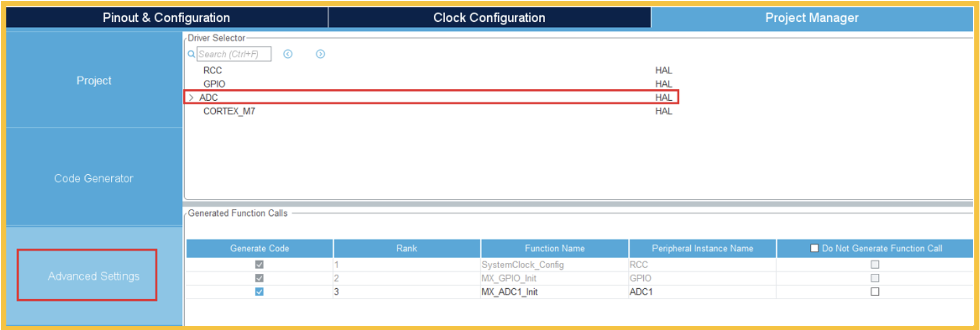Toggle Generate Code checkbox for MX_ADC1_Init
Viewport: 980px width, 330px height.
pyautogui.click(x=259, y=292)
